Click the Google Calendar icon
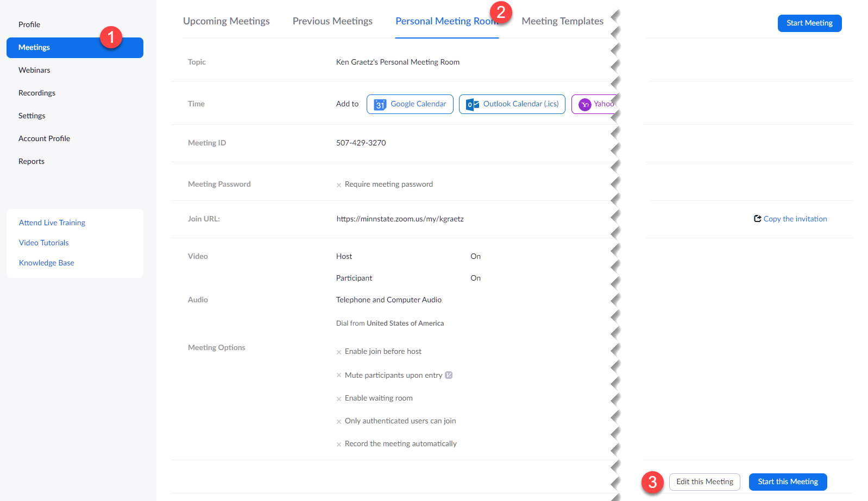 380,104
